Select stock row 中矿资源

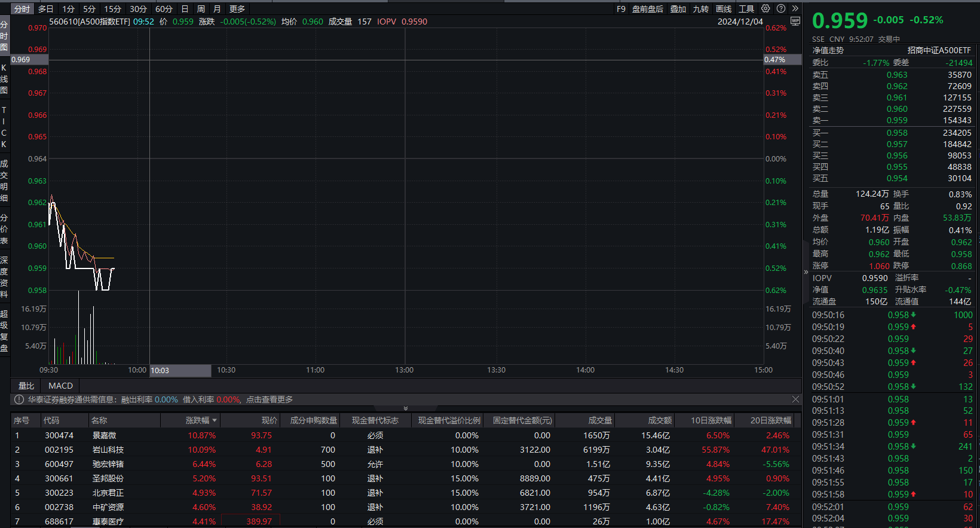(x=405, y=507)
